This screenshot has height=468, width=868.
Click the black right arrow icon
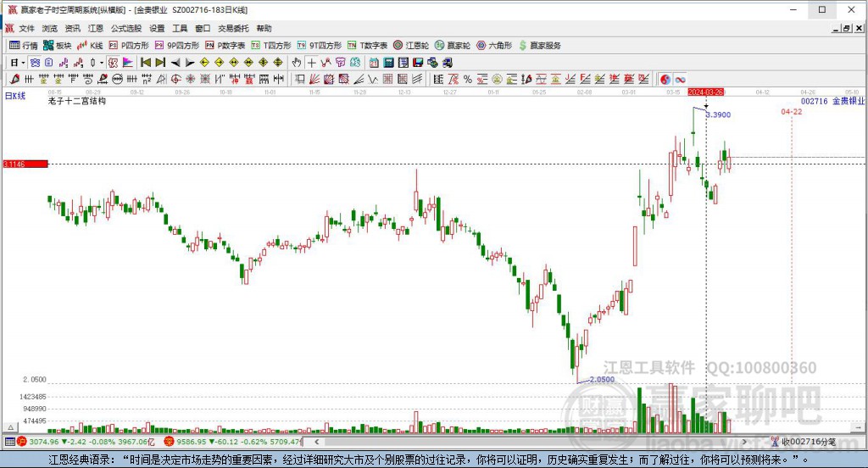pyautogui.click(x=190, y=63)
